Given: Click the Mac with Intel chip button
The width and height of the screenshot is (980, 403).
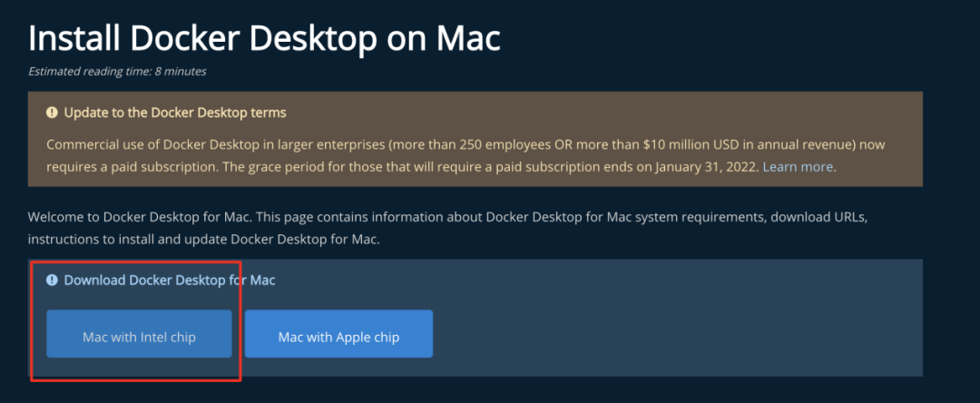Looking at the screenshot, I should click(x=139, y=337).
